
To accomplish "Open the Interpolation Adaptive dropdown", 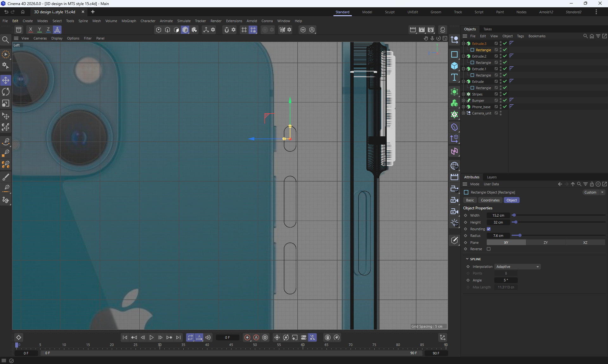I will tap(517, 267).
